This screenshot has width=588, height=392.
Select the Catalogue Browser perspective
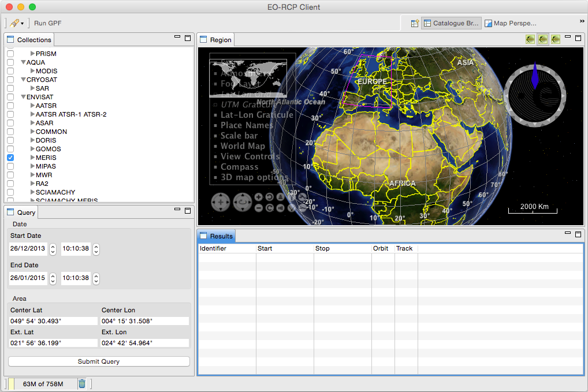pos(451,24)
